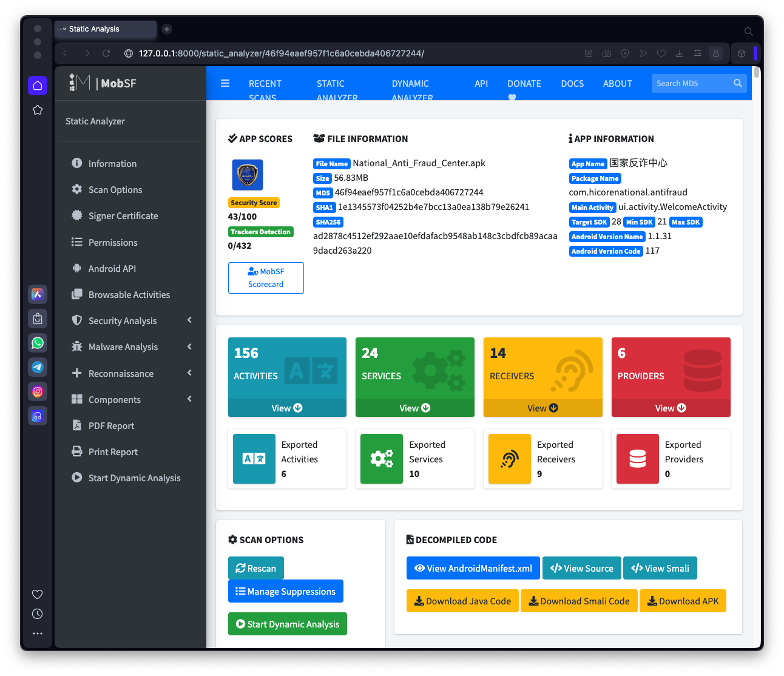Click the address bar URL

(x=282, y=53)
